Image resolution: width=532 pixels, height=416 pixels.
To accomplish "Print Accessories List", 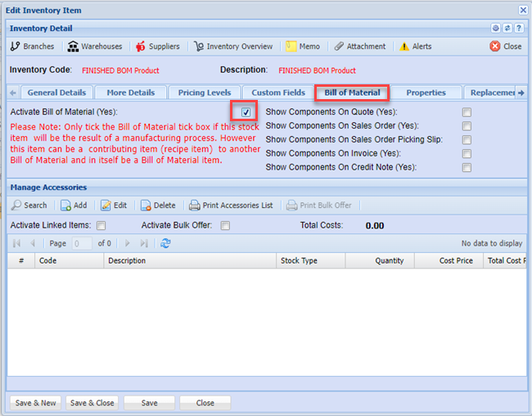I will pyautogui.click(x=231, y=206).
